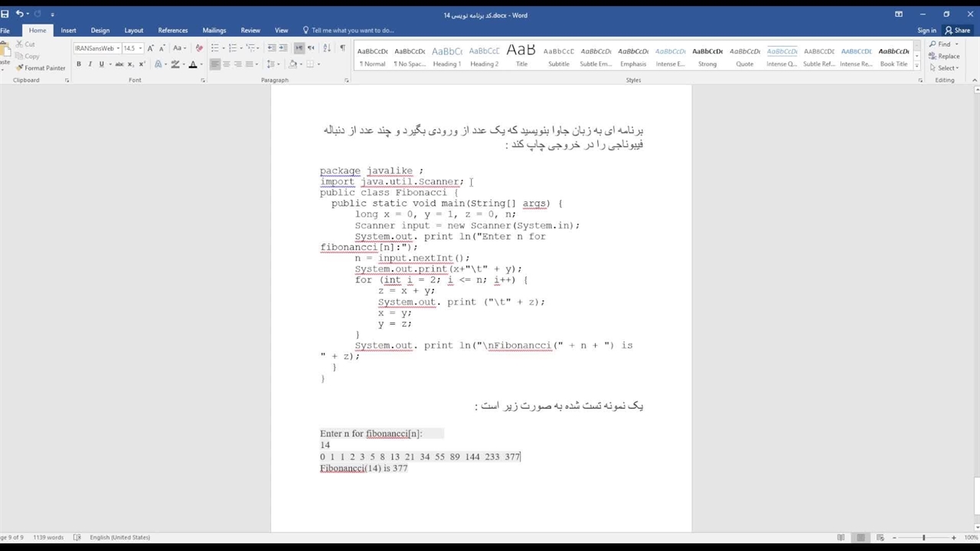The width and height of the screenshot is (980, 551).
Task: Click the Clear All Formatting eraser icon
Action: pos(199,48)
